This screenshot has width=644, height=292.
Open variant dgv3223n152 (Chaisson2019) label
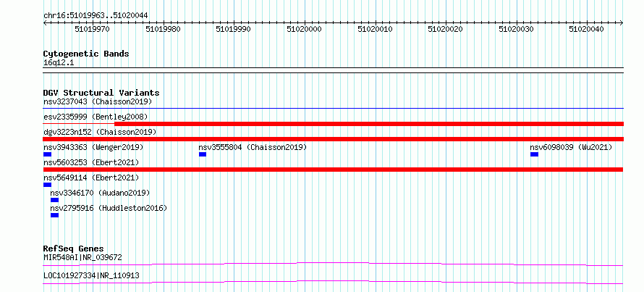100,132
